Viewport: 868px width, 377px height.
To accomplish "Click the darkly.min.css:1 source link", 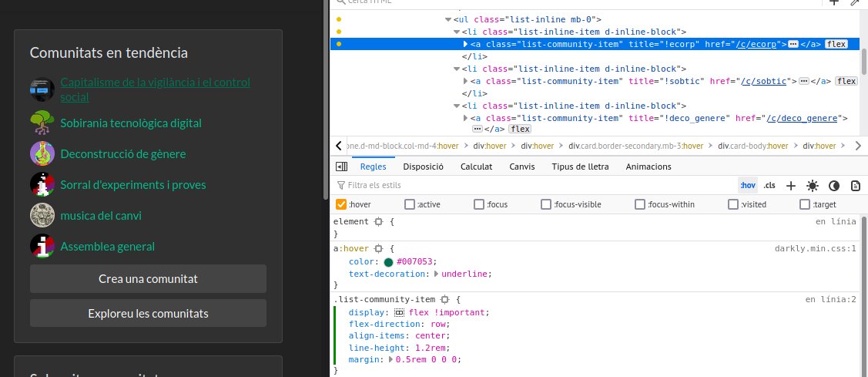I will 816,248.
